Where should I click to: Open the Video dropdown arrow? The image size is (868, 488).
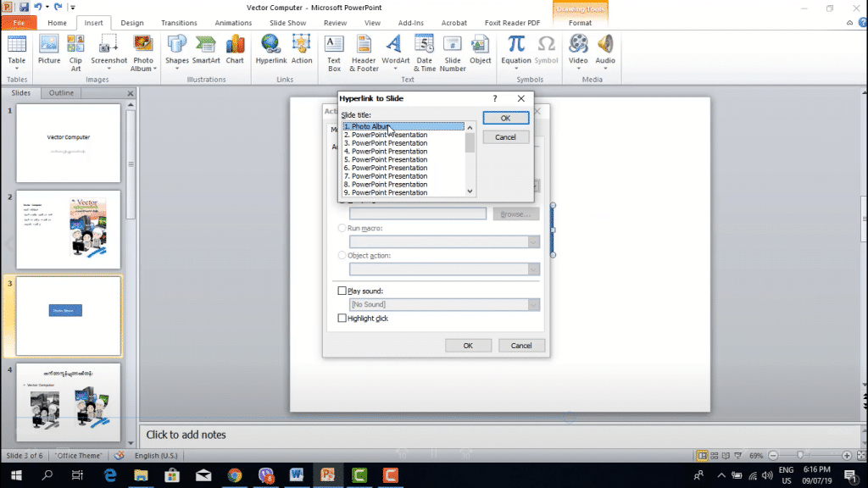[578, 69]
